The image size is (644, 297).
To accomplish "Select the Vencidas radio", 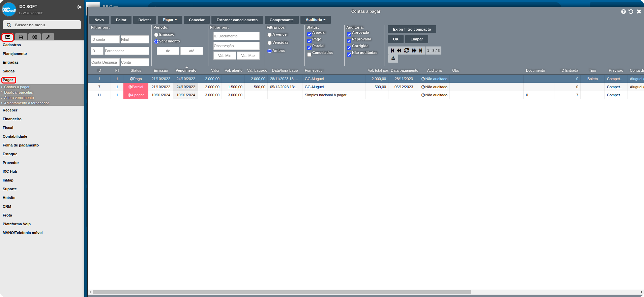I will (269, 43).
